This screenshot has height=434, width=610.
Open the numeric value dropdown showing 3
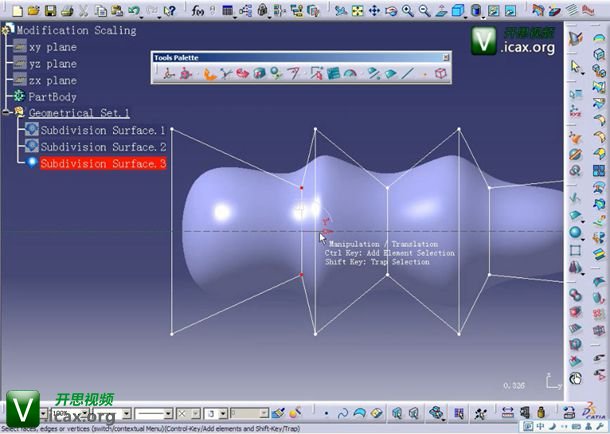tap(220, 413)
